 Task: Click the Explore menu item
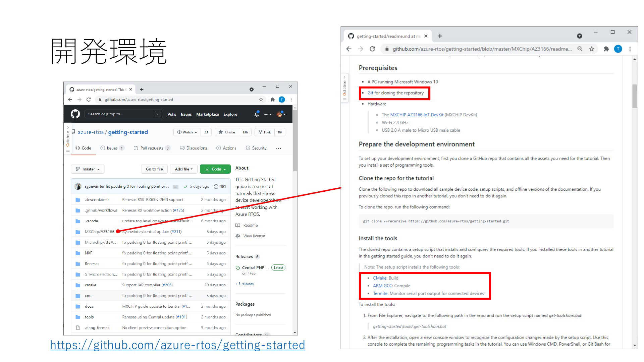pyautogui.click(x=230, y=114)
